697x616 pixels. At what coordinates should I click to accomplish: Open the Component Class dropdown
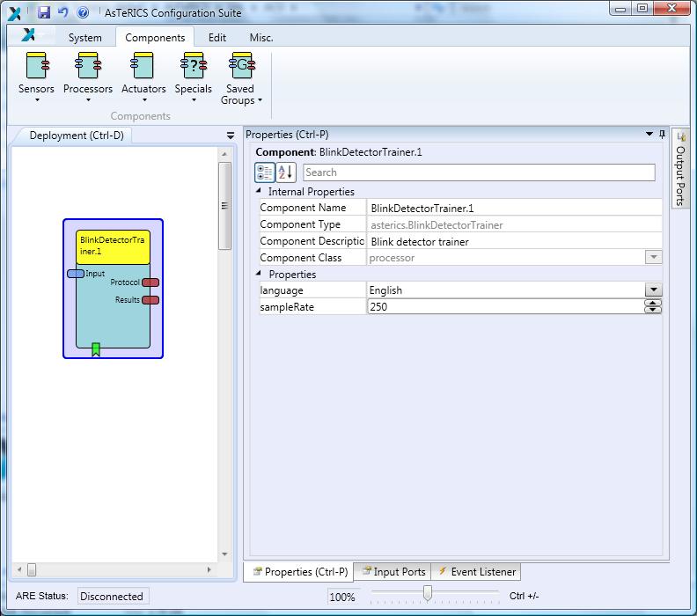click(653, 257)
